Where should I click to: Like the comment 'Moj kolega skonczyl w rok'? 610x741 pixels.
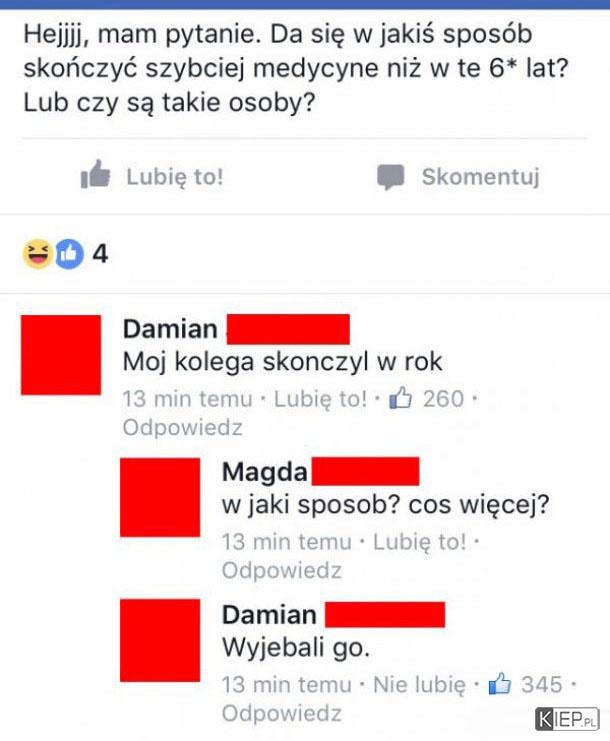(320, 399)
